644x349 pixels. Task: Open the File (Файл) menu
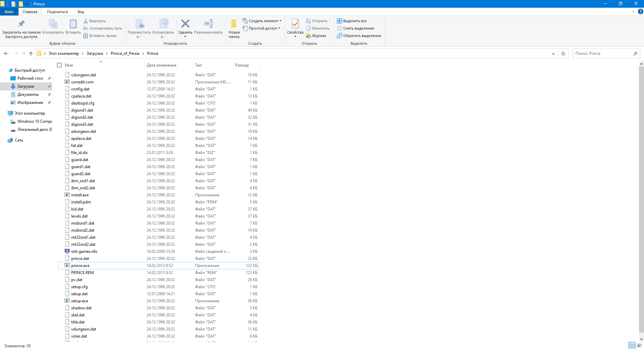point(9,12)
